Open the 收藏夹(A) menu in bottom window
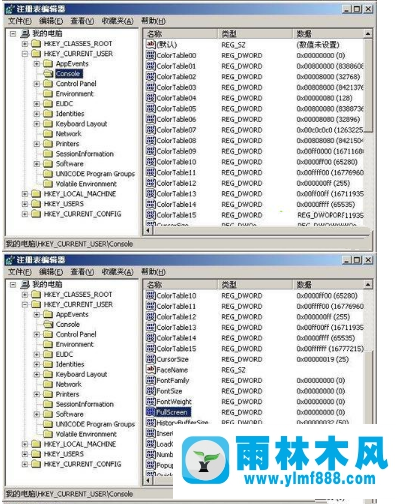Screen dimensions: 401x504 117,272
